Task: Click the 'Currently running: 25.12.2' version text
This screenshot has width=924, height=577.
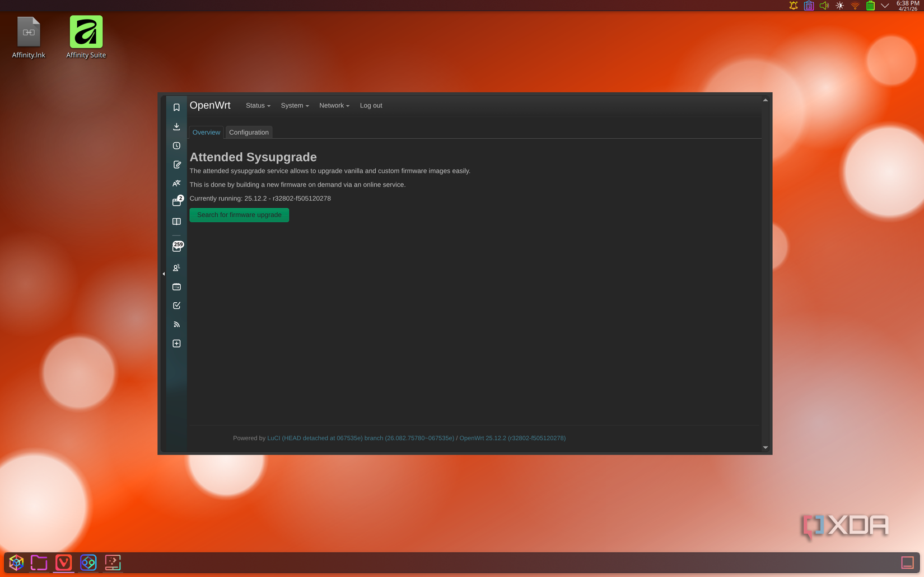Action: click(260, 199)
